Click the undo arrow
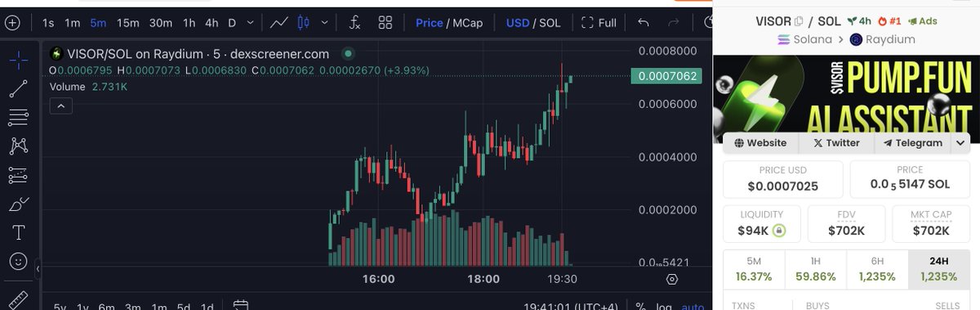Viewport: 980px width, 310px height. [644, 23]
